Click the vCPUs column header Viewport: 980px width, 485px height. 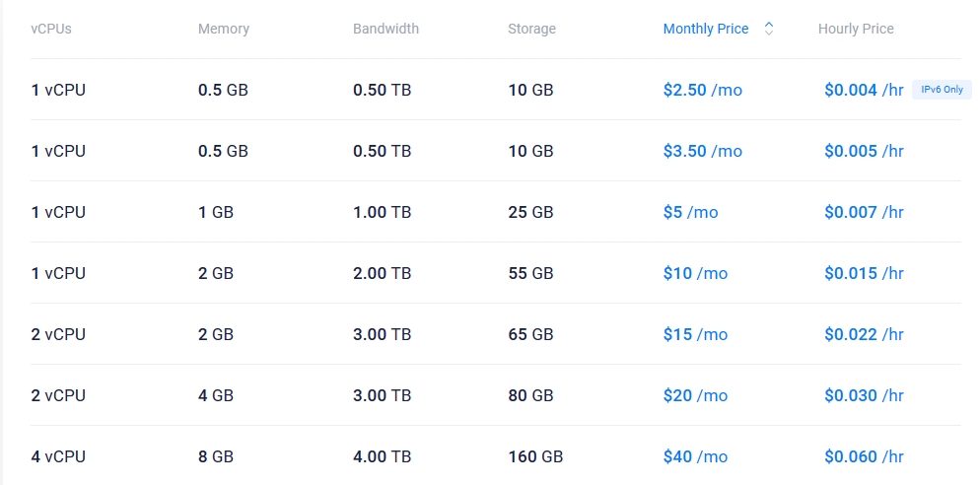(x=51, y=29)
